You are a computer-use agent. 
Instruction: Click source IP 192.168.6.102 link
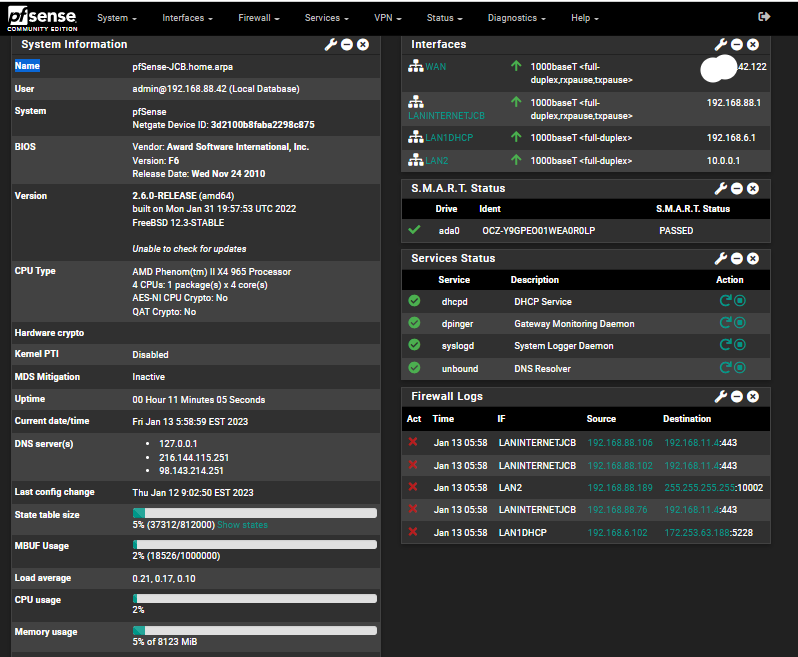617,532
